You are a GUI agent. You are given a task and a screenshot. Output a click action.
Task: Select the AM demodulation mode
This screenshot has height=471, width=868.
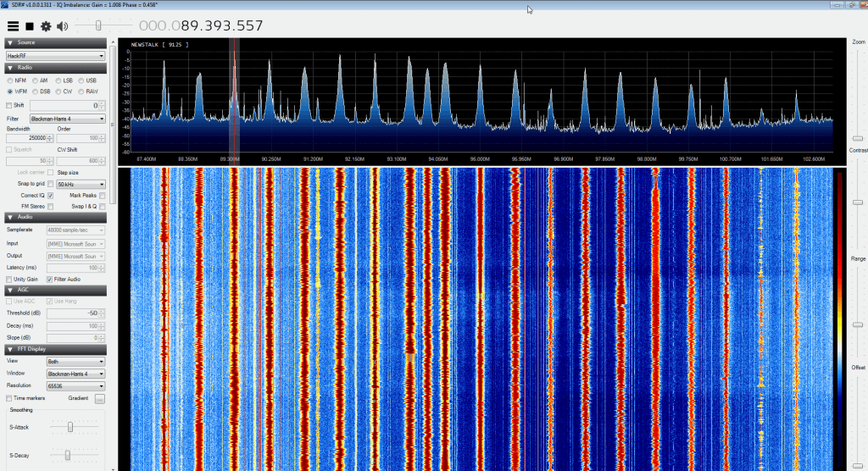(36, 80)
